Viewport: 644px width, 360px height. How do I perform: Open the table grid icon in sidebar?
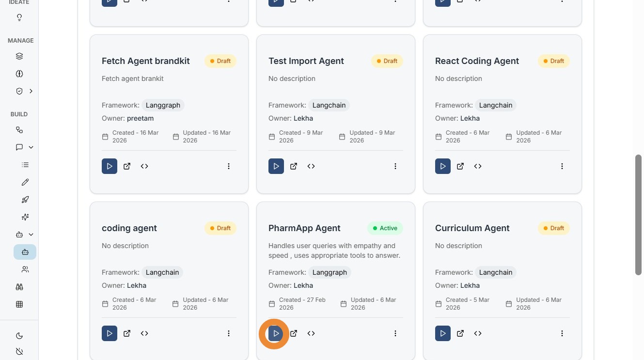[x=19, y=304]
